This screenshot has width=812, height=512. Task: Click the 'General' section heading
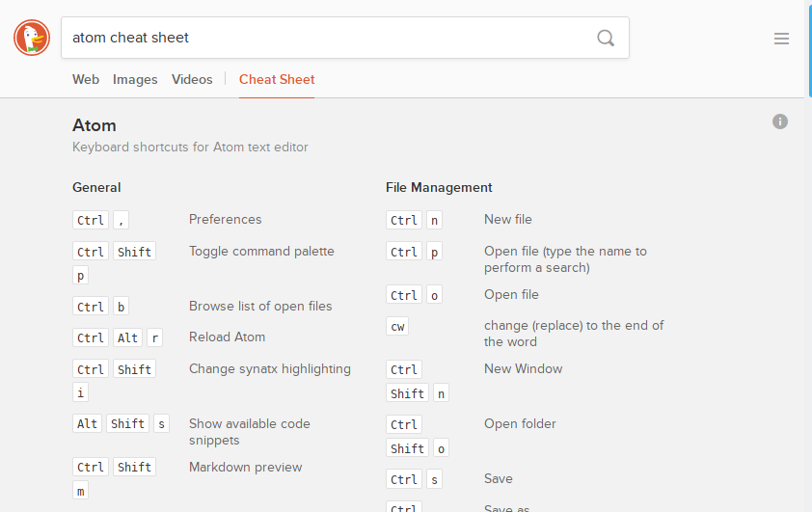96,188
